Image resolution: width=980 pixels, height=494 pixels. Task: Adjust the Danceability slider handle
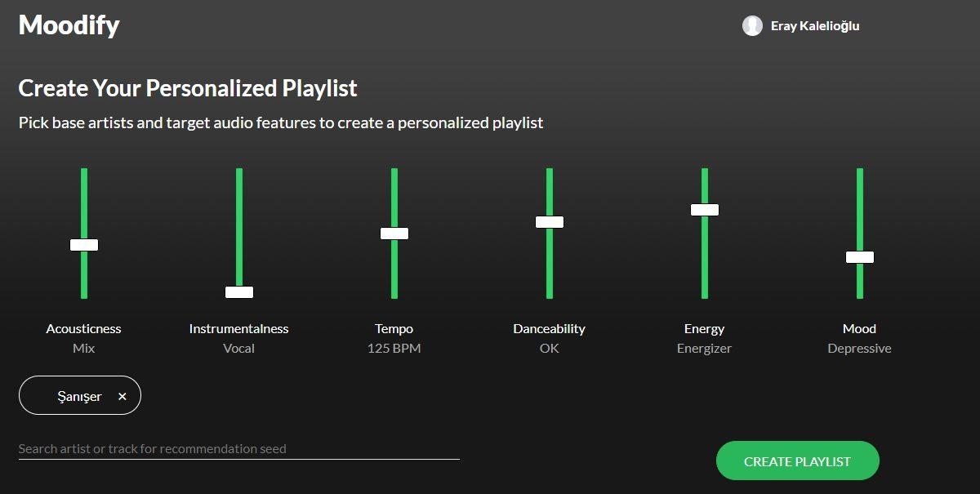pyautogui.click(x=549, y=221)
